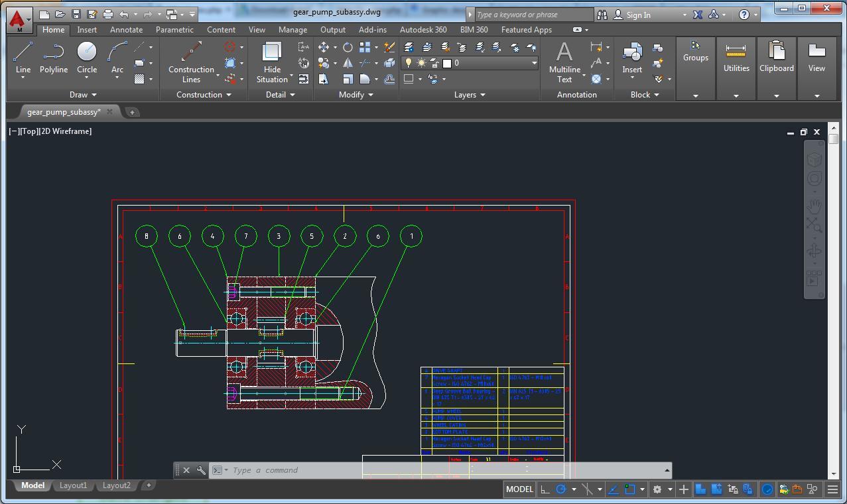
Task: Activate the Polyline tool
Action: point(53,56)
